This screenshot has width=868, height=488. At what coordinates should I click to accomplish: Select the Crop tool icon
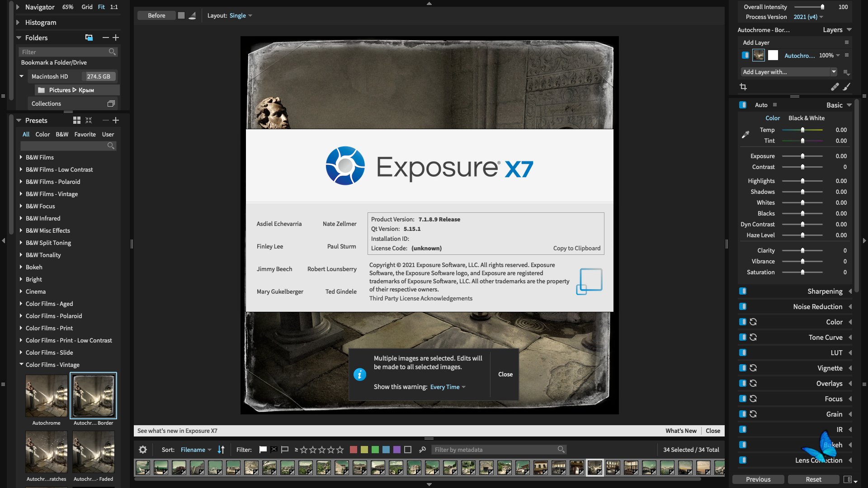tap(743, 87)
